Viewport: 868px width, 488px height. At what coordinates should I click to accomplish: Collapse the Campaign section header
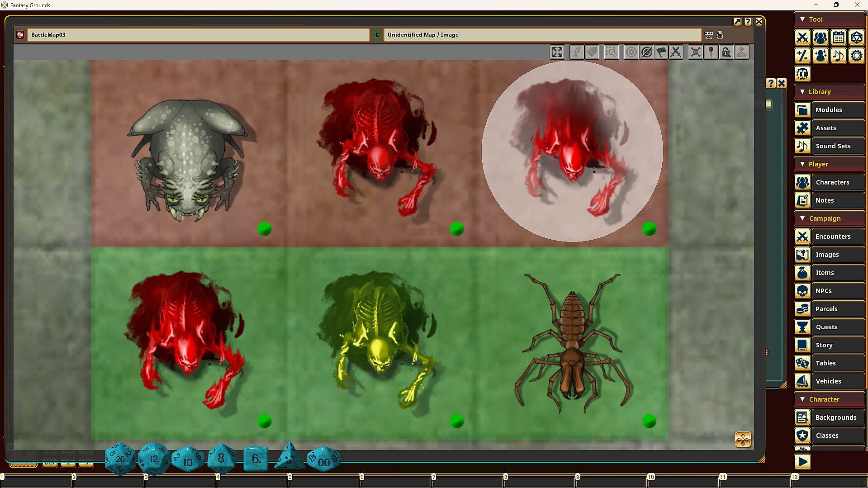pos(802,218)
